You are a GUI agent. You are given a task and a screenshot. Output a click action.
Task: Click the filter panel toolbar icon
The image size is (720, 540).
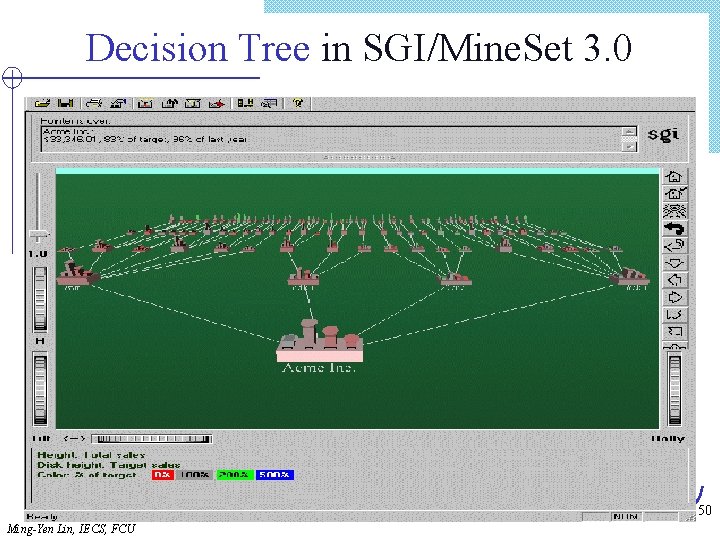tap(245, 103)
